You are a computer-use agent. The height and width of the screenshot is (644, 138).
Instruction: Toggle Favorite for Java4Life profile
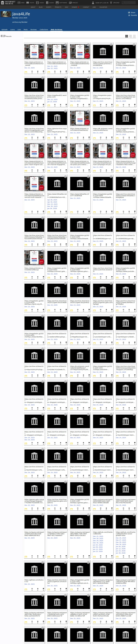click(x=133, y=15)
